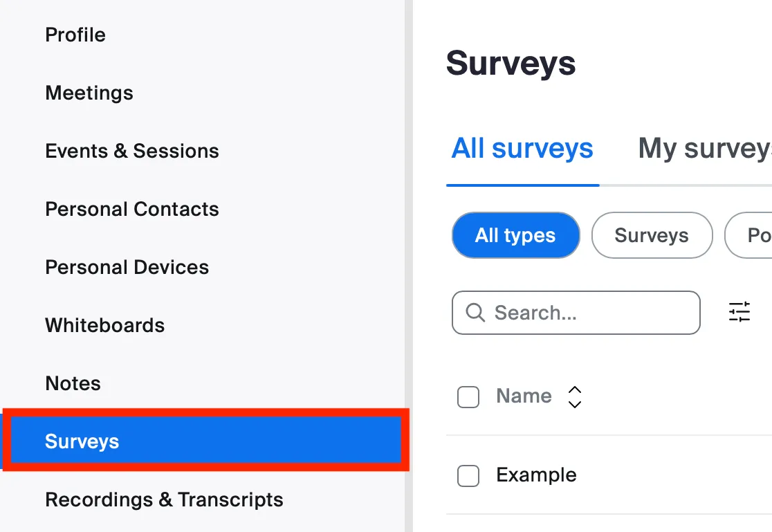Select the All types filter pill
The height and width of the screenshot is (532, 772).
coord(515,235)
